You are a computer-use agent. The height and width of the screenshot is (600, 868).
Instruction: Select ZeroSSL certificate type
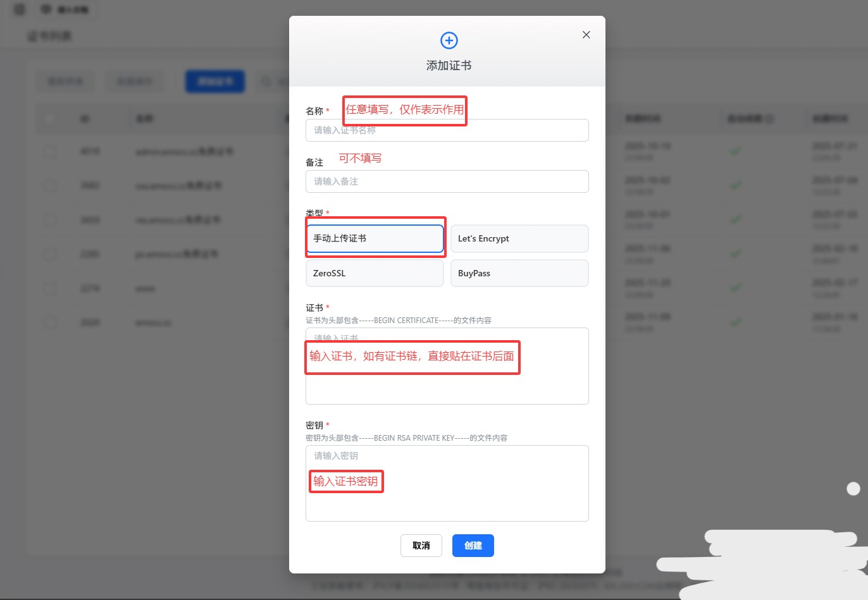(375, 273)
